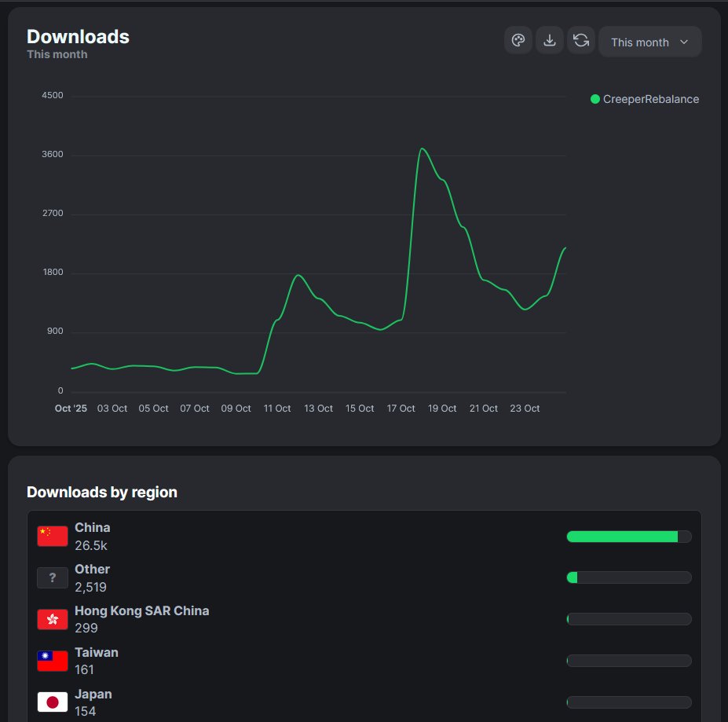
Task: Click the China downloads progress bar
Action: coord(628,536)
